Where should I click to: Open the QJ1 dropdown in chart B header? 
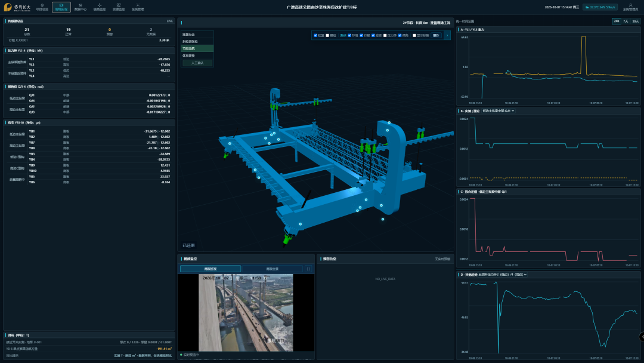pos(498,111)
